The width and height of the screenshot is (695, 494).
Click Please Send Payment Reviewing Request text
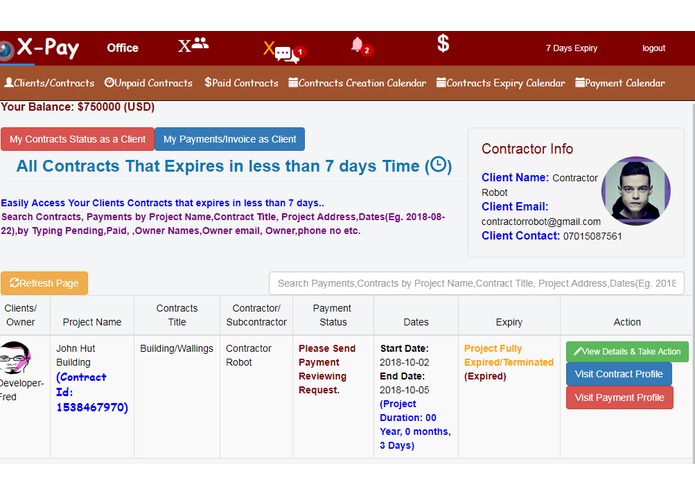[327, 369]
